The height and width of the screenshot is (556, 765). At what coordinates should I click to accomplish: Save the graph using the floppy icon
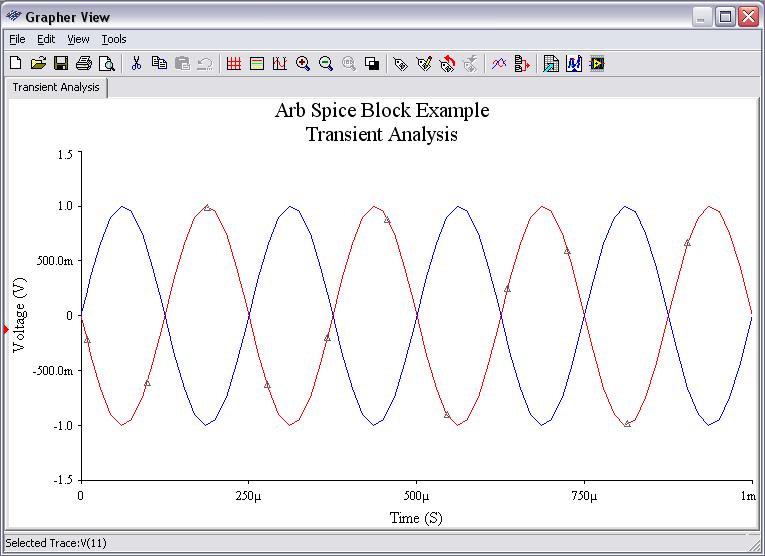pos(61,64)
